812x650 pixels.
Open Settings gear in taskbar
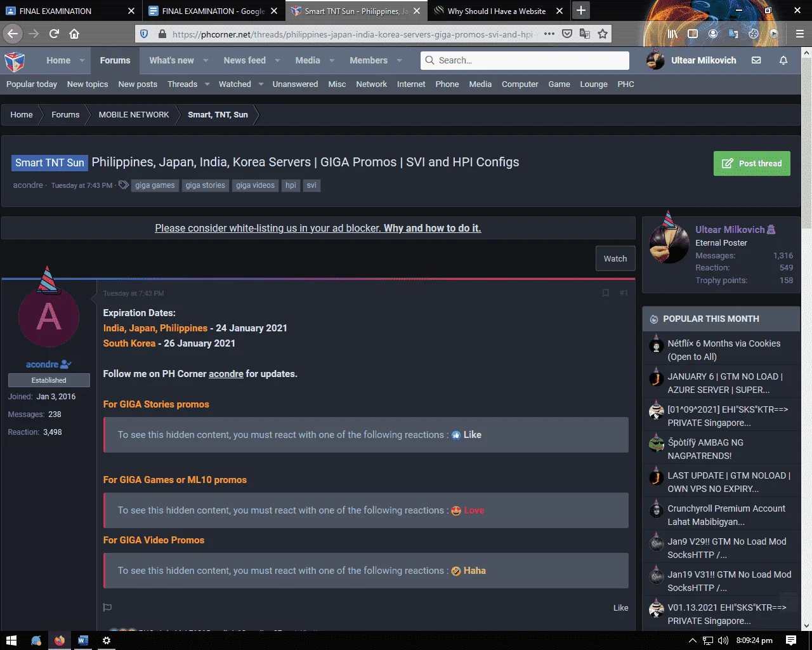point(107,640)
